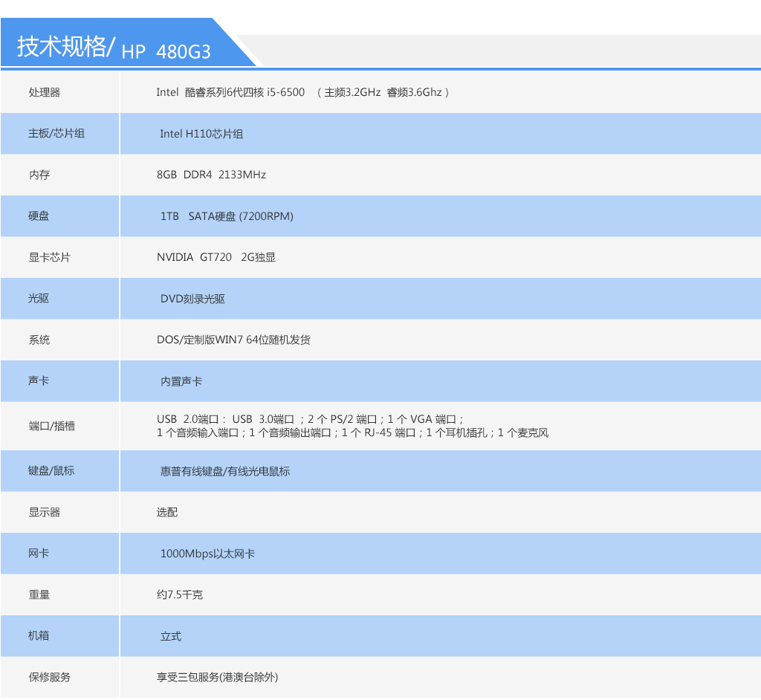The height and width of the screenshot is (700, 761).
Task: Click the 1TB SATA硬盘 (7200RPM) value
Action: (x=227, y=216)
